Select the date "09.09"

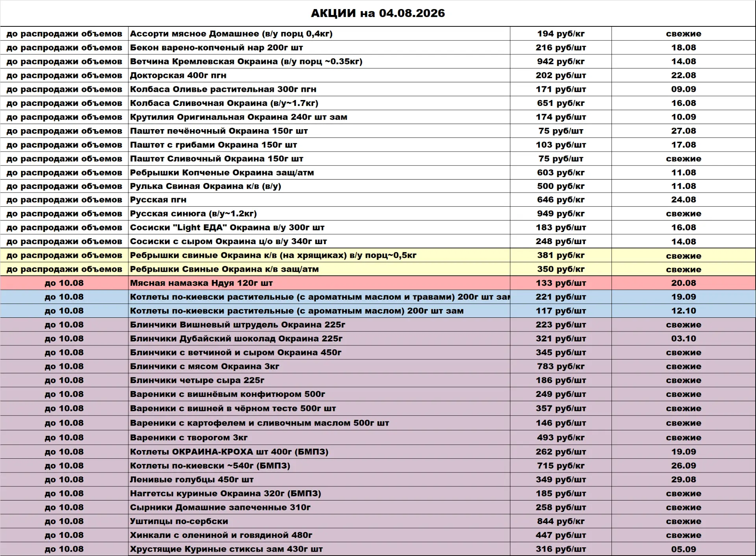point(684,89)
